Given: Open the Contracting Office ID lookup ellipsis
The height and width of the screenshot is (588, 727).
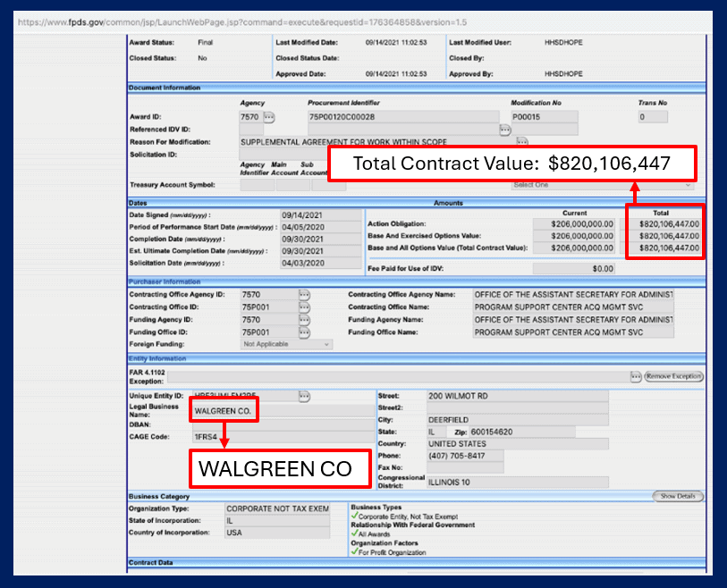Looking at the screenshot, I should click(304, 307).
